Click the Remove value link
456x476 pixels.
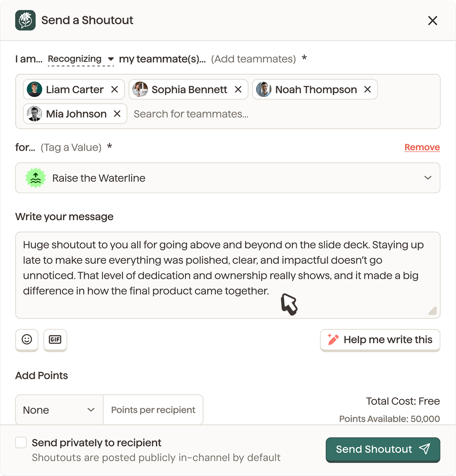422,147
